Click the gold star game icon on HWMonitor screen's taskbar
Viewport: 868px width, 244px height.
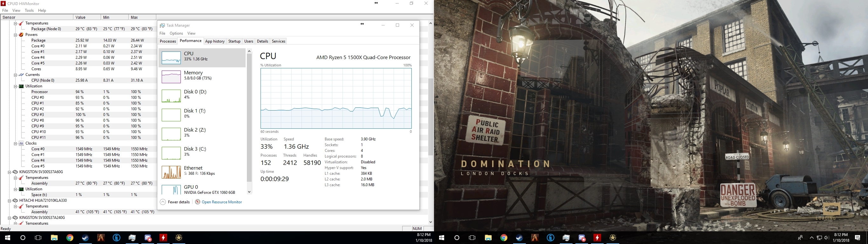(x=179, y=238)
